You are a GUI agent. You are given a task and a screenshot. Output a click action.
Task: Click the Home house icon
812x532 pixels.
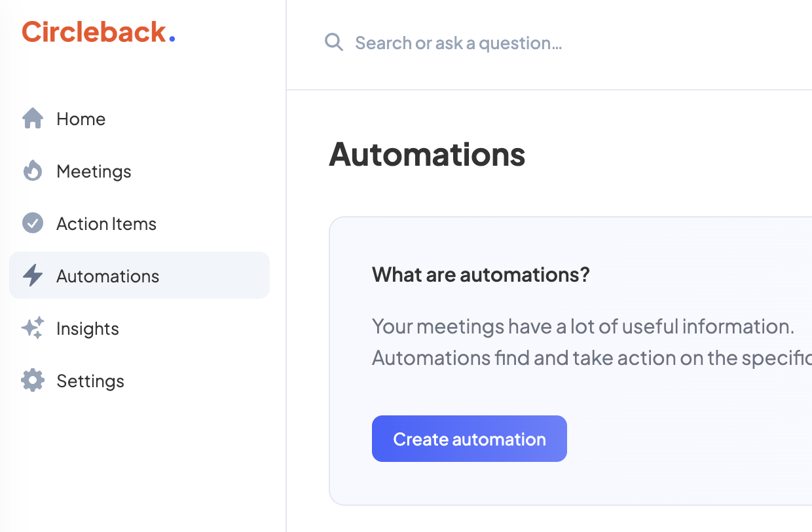point(33,119)
